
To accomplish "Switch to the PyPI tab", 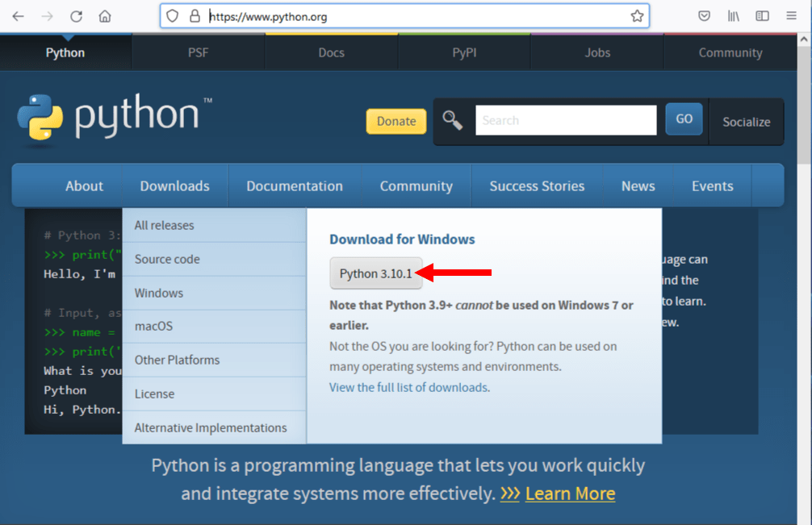I will click(464, 52).
